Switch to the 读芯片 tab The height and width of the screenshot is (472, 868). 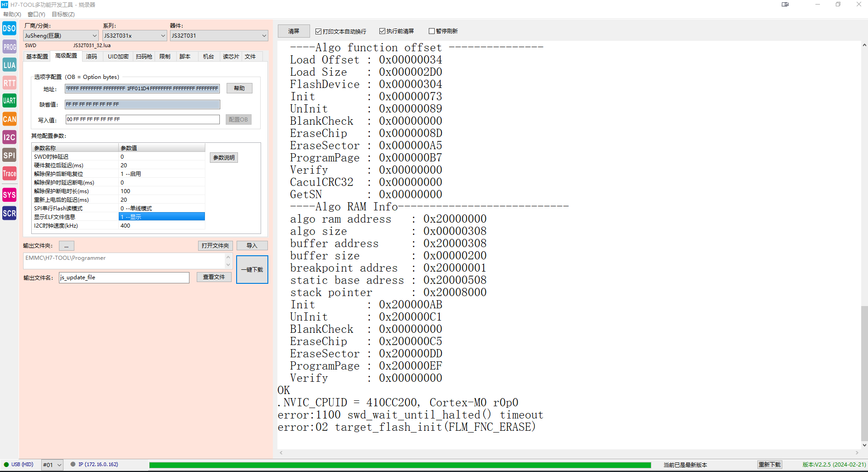pos(231,57)
